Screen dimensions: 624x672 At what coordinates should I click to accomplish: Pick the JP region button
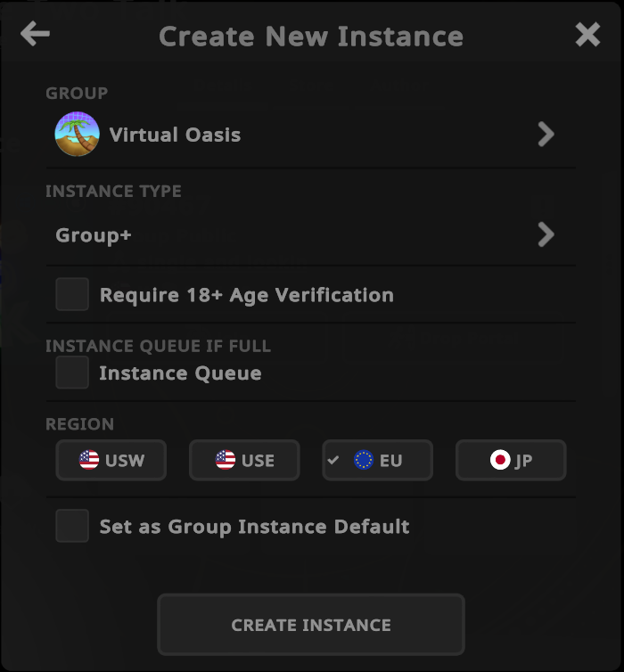pyautogui.click(x=511, y=460)
